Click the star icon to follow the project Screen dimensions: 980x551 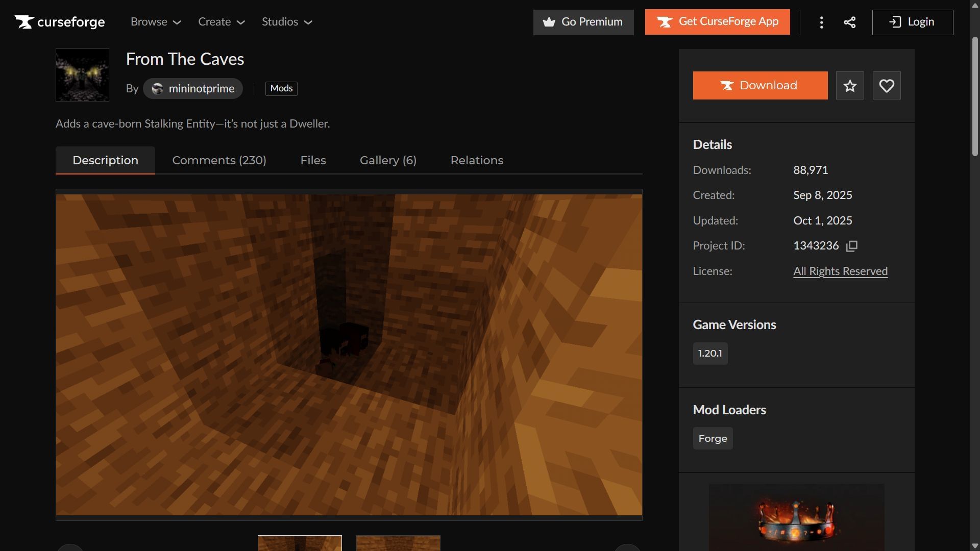coord(850,86)
